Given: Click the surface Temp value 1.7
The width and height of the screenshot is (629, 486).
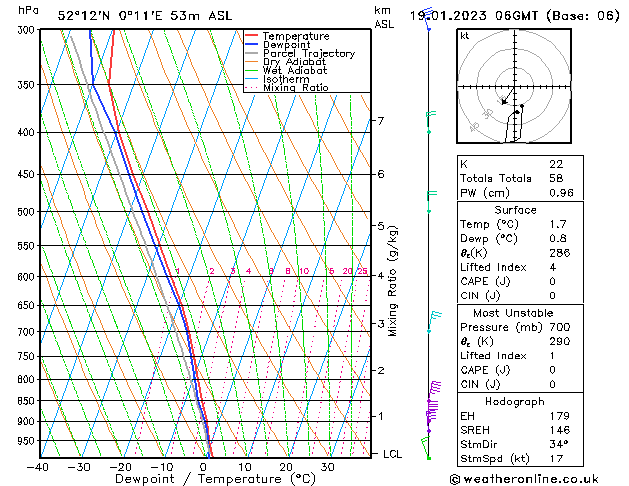Looking at the screenshot, I should pos(558,224).
